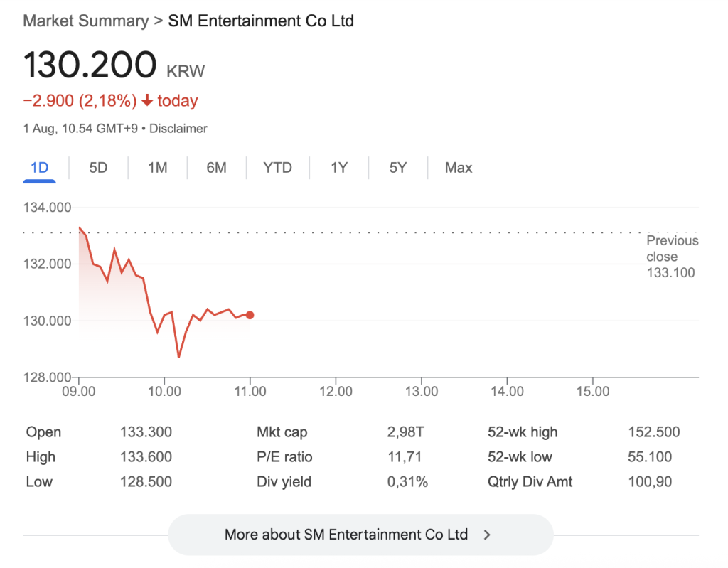The width and height of the screenshot is (728, 568).
Task: Select the Max time range tab
Action: coord(459,168)
